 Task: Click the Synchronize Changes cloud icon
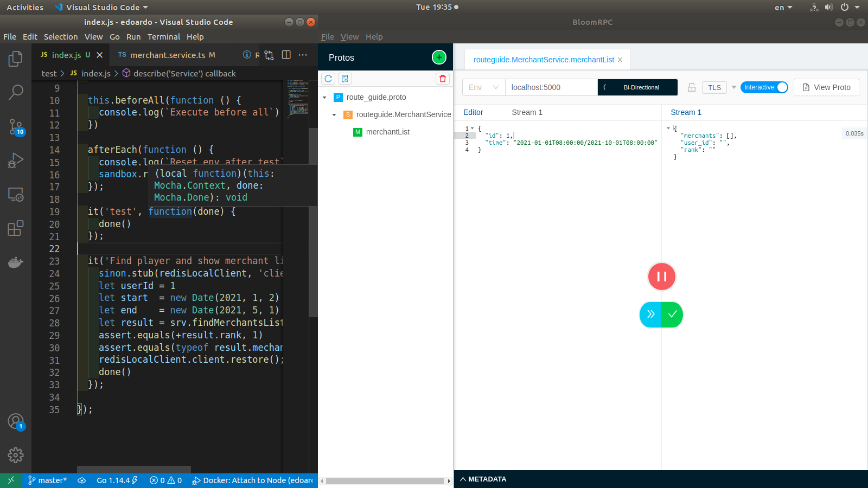pyautogui.click(x=82, y=480)
